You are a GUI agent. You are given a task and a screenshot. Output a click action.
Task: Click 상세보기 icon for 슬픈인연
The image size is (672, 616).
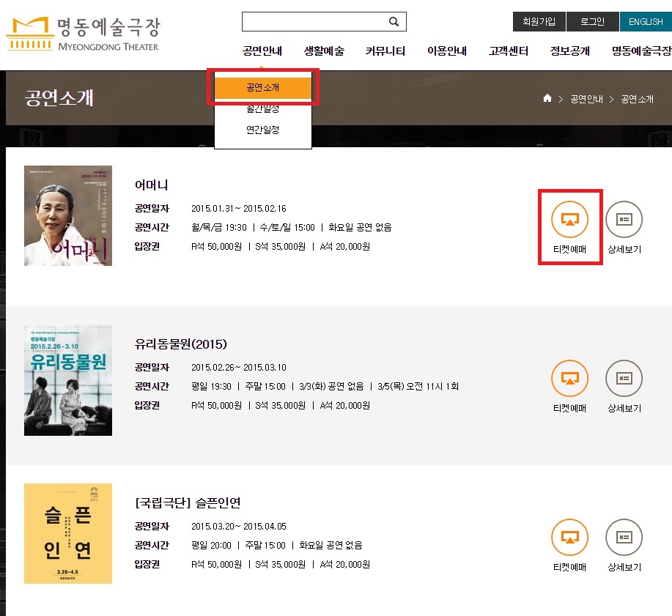[x=624, y=537]
